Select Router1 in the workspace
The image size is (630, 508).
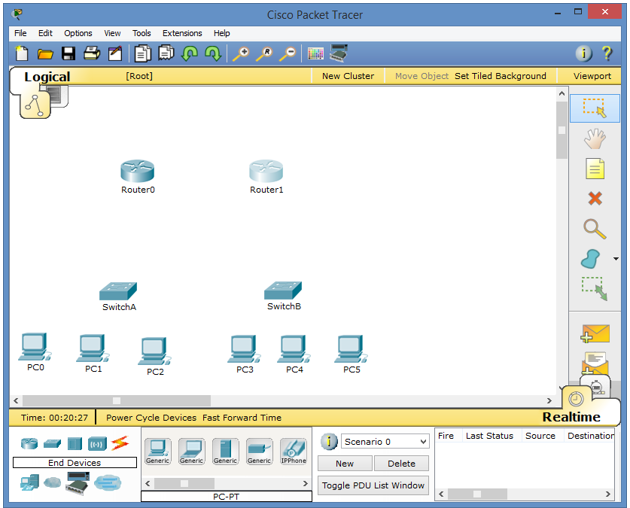pos(266,171)
